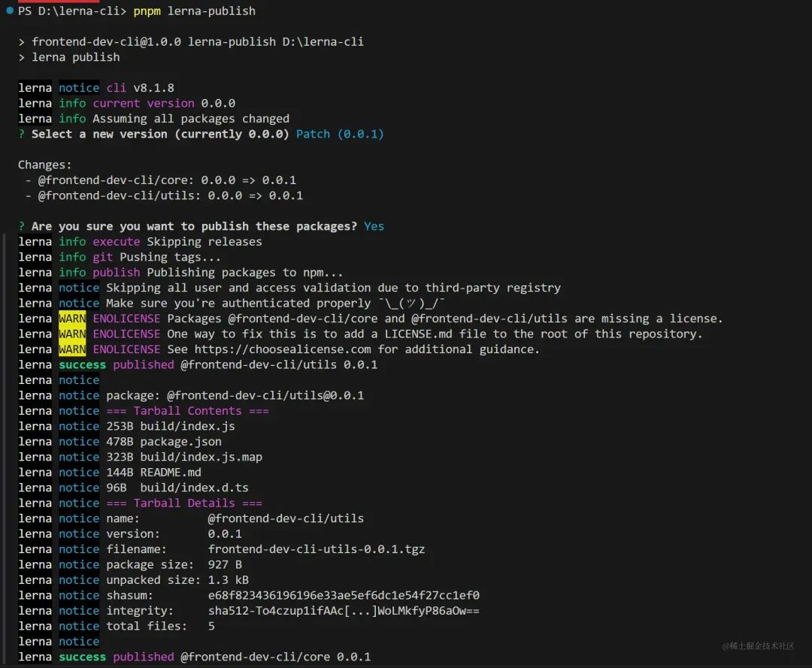Click 'Publishing packages to npm...' line
812x668 pixels.
tap(244, 272)
